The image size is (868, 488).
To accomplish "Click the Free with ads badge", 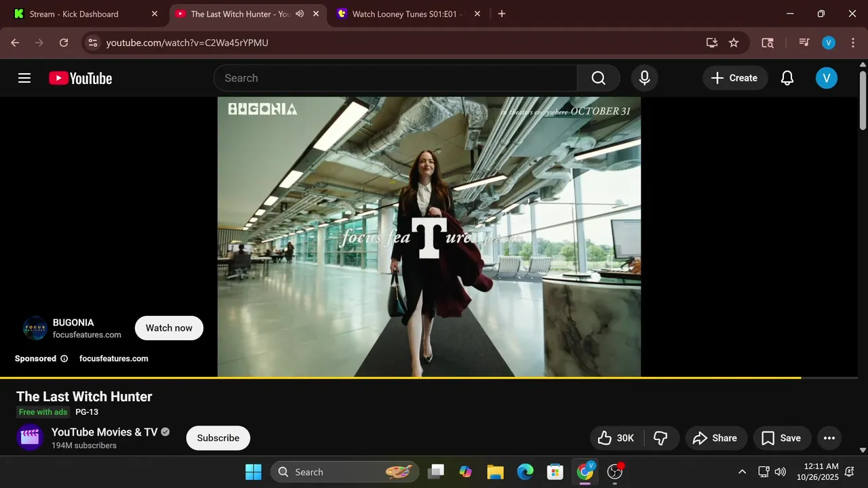I will [43, 412].
